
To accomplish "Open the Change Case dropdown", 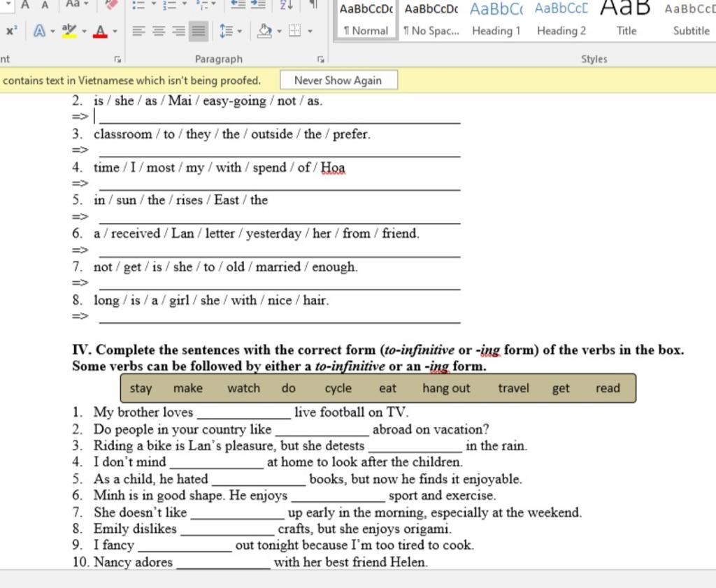I will point(77,4).
